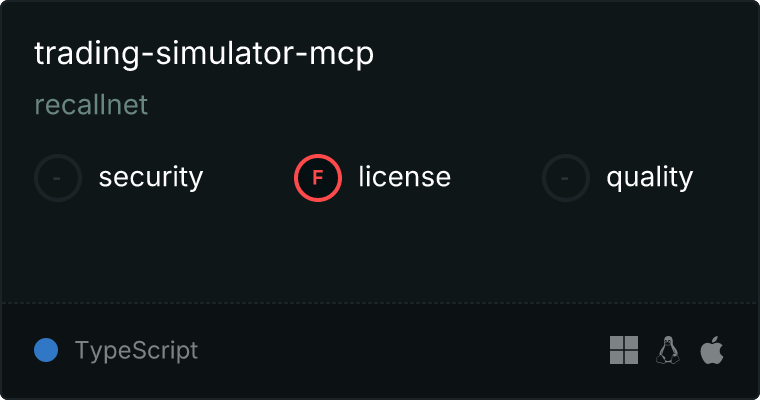Click the letter F in the license circle
This screenshot has width=760, height=400.
tap(318, 178)
